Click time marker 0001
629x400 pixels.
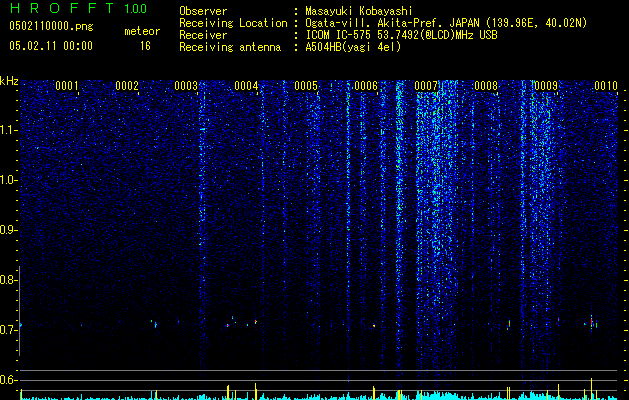[x=67, y=86]
